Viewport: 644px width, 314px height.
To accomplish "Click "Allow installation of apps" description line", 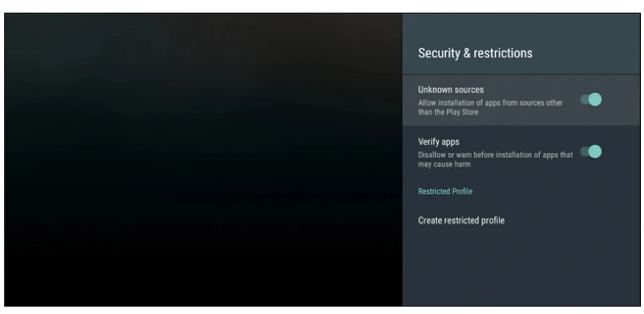I will click(490, 103).
